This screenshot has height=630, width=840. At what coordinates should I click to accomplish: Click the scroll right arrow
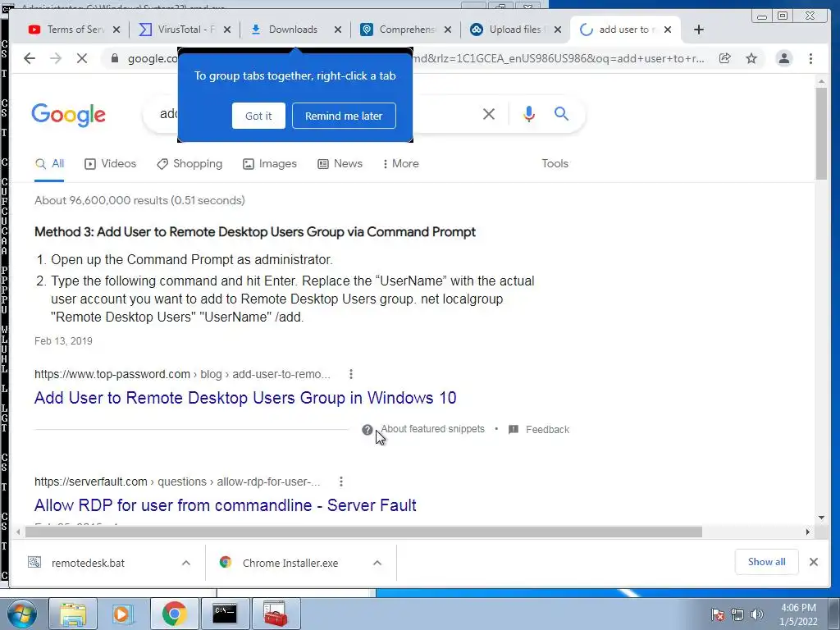(x=807, y=532)
